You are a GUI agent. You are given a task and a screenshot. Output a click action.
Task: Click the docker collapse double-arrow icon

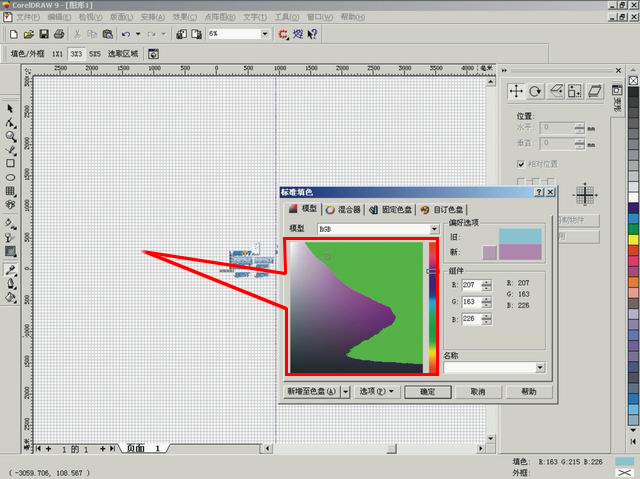(504, 71)
